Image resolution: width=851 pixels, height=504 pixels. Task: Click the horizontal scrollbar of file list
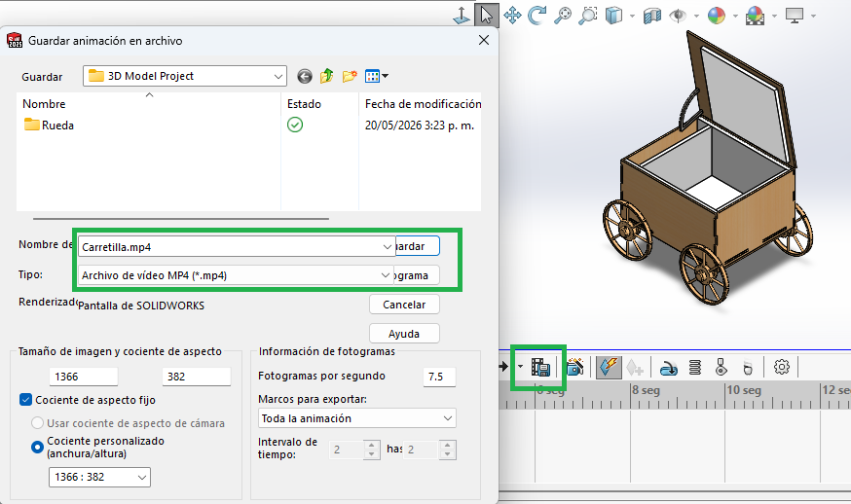pos(181,219)
